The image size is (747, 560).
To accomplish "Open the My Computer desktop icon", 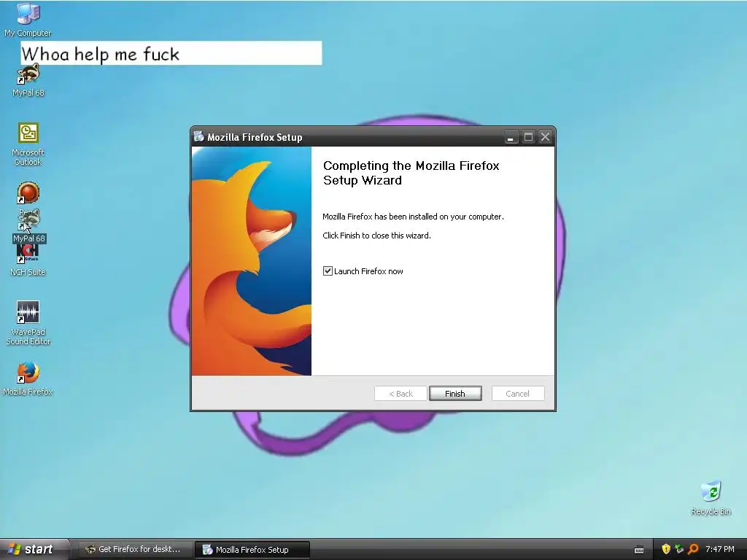I will point(28,20).
